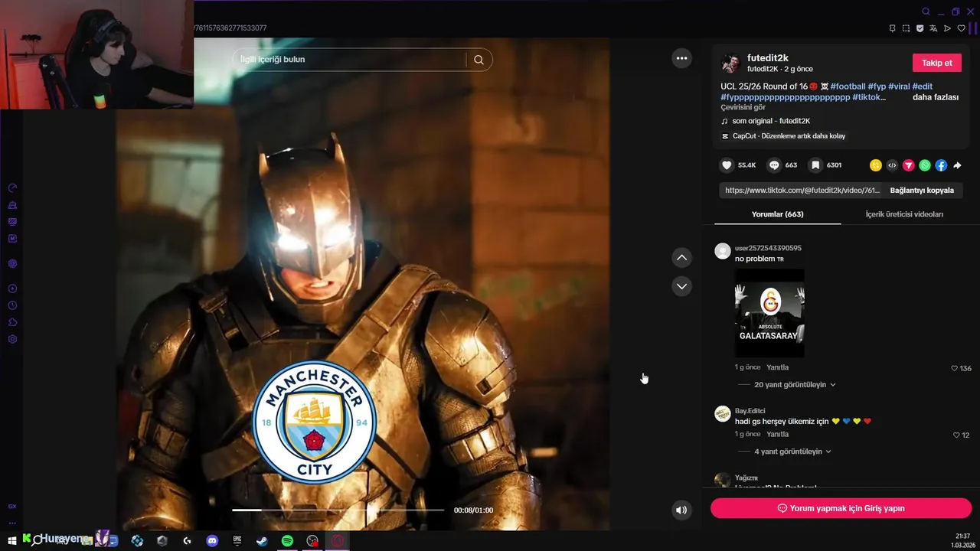Image resolution: width=980 pixels, height=551 pixels.
Task: Switch to İçerik üreticisi videoları tab
Action: (904, 214)
